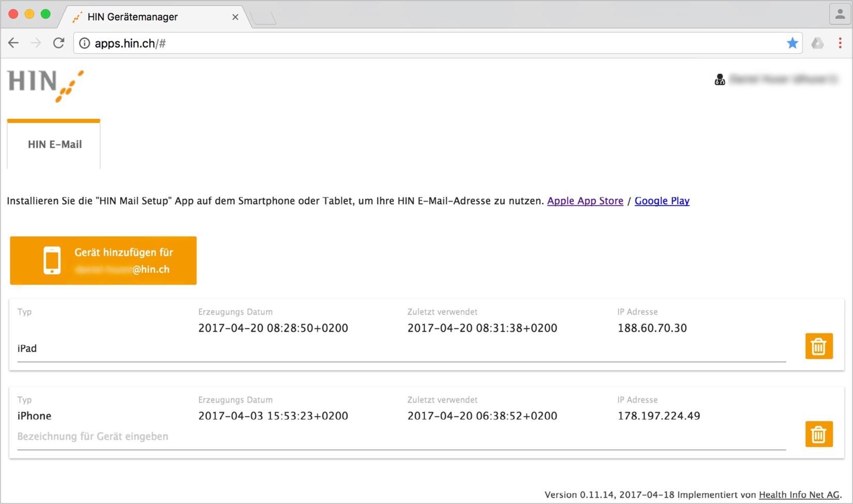Reload the apps.hin.ch page

click(59, 43)
